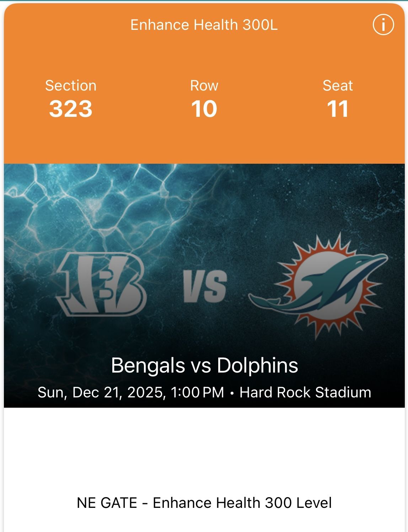This screenshot has width=408, height=532.
Task: Click the Bengals vs Dolphins event title
Action: point(204,365)
